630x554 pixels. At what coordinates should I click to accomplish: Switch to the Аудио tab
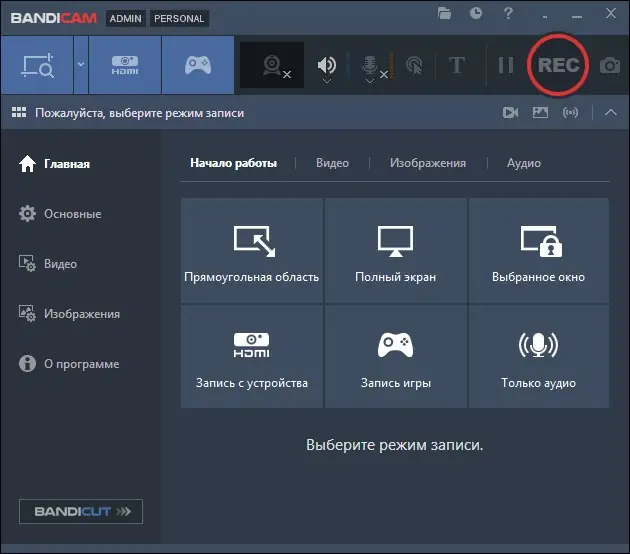[524, 163]
